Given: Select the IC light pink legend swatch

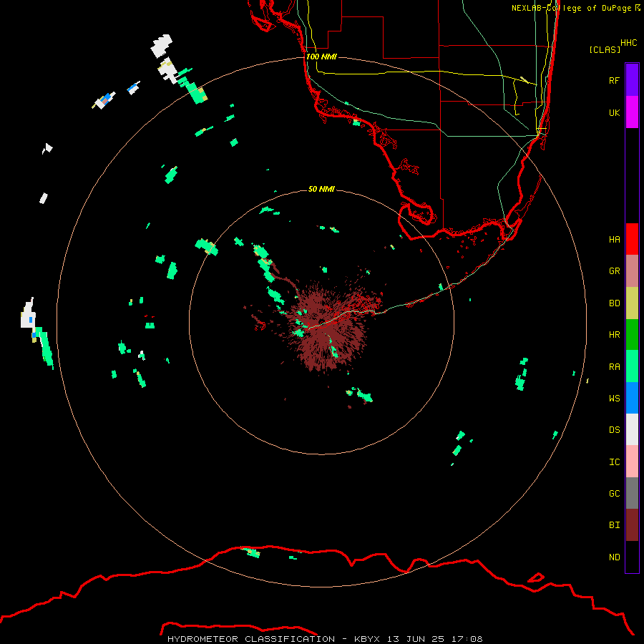Looking at the screenshot, I should [x=632, y=462].
